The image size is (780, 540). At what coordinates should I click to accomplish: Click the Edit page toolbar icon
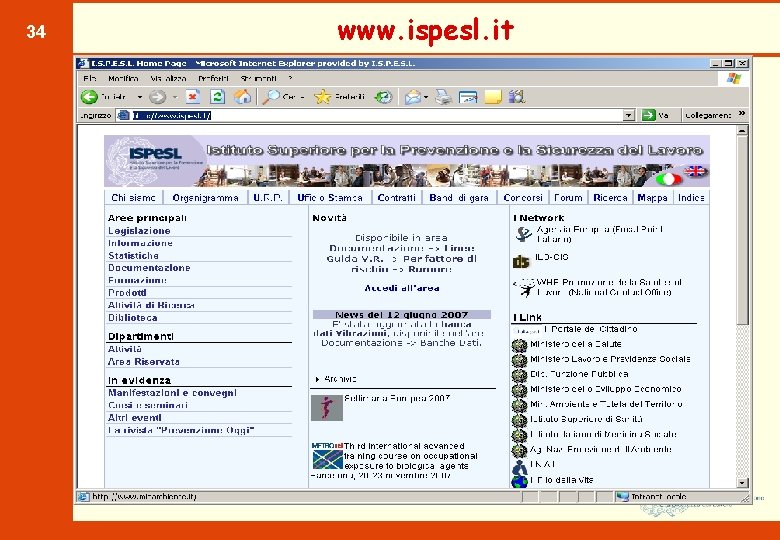(x=468, y=97)
